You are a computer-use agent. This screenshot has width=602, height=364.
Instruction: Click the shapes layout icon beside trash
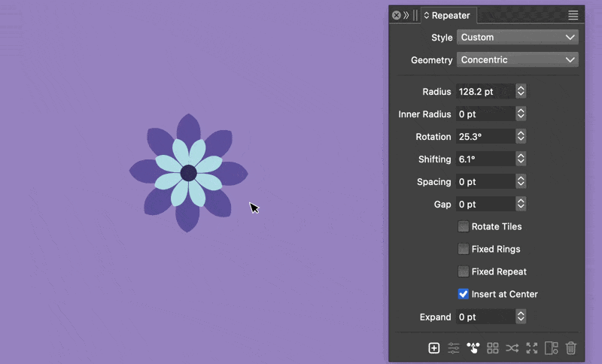pos(552,347)
